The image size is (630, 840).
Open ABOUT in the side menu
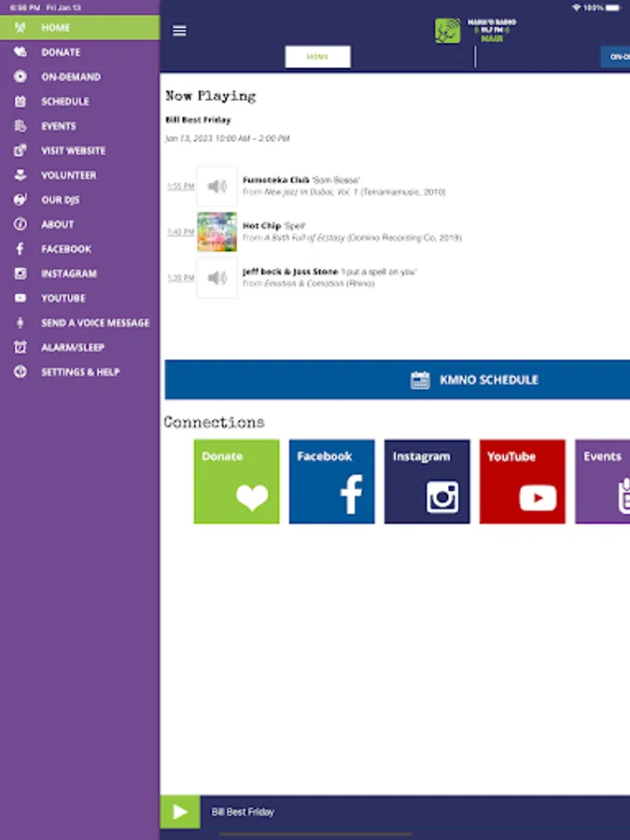tap(57, 225)
